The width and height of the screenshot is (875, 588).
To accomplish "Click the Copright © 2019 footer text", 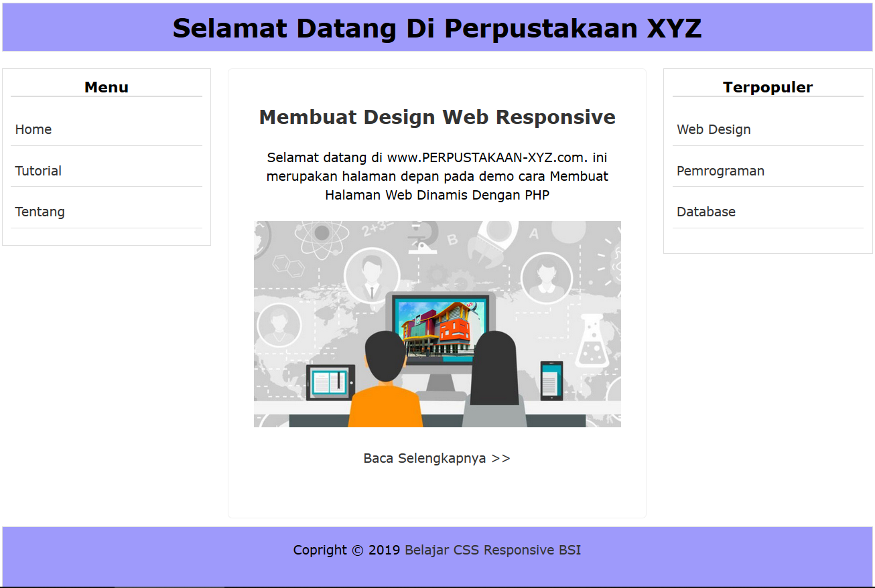I will tap(346, 550).
